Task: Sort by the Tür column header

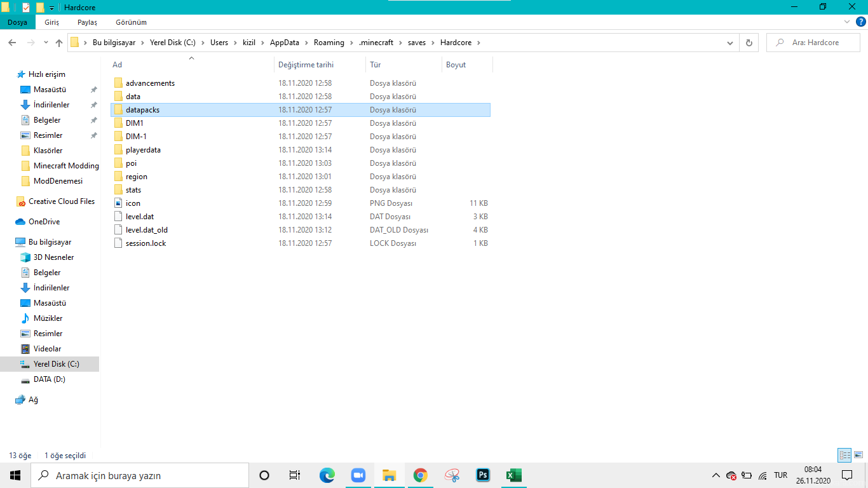Action: pos(403,65)
